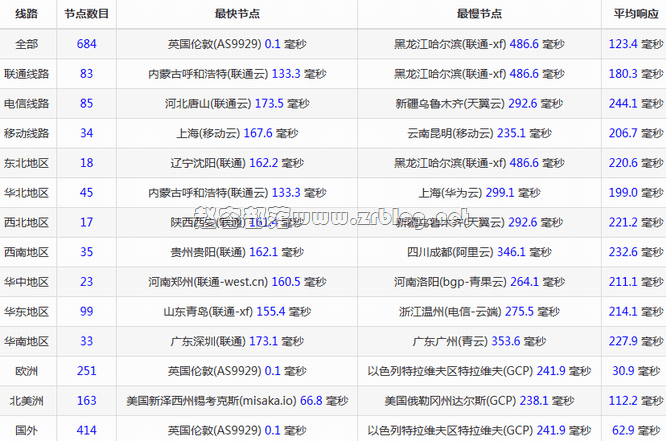Viewport: 666px width, 441px height.
Task: Click the 最快节点 column header
Action: pyautogui.click(x=237, y=14)
